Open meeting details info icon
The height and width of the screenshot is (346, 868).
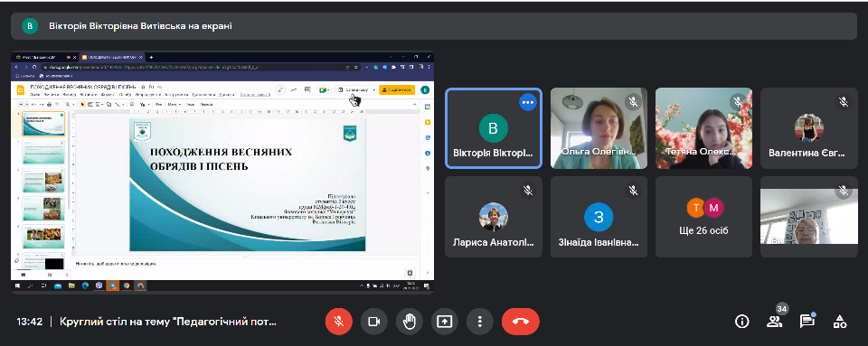[x=741, y=321]
